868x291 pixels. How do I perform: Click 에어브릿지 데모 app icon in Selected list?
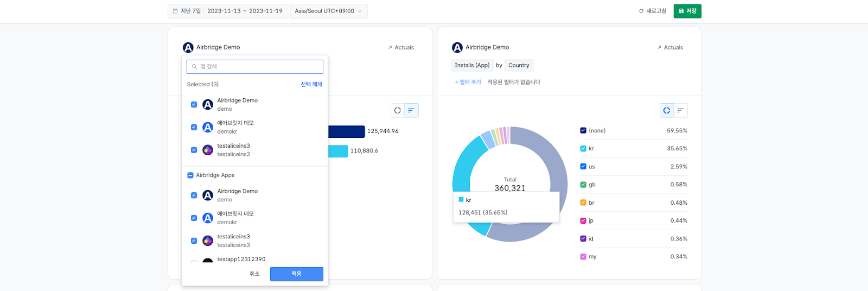point(208,128)
